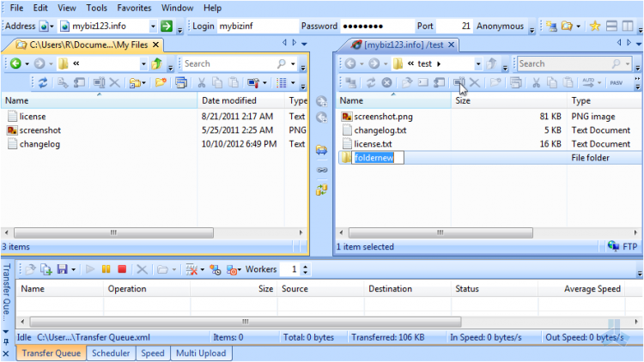The width and height of the screenshot is (644, 362).
Task: Click PASV mode button in remote toolbar
Action: [x=616, y=83]
